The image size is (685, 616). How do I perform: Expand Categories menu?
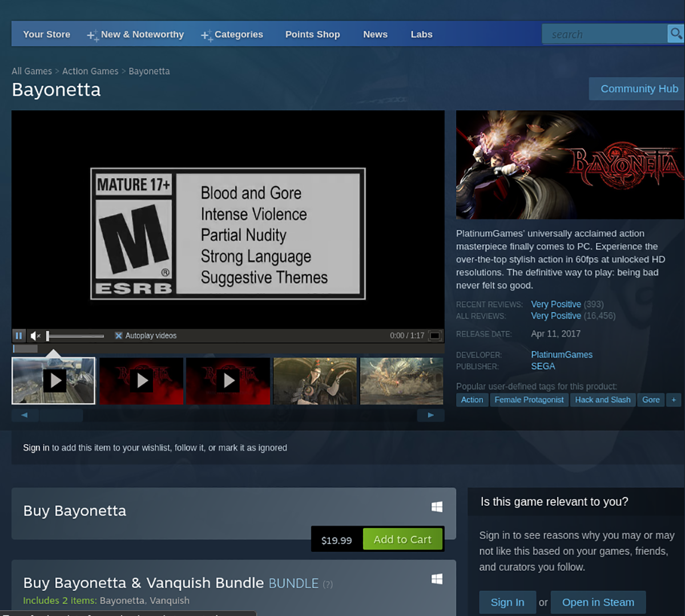point(232,34)
